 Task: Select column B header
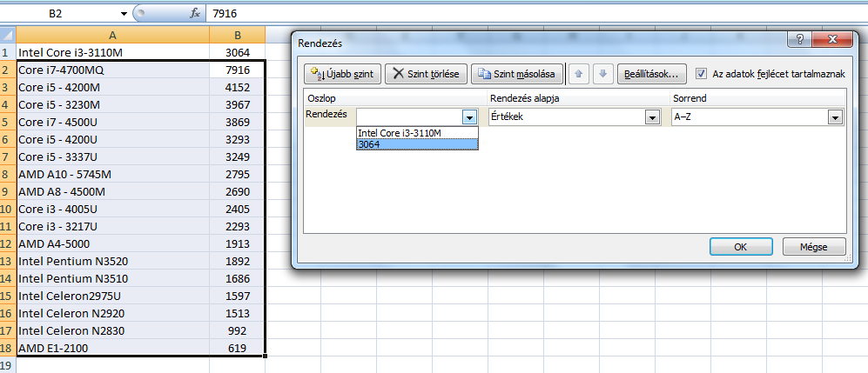tap(238, 36)
